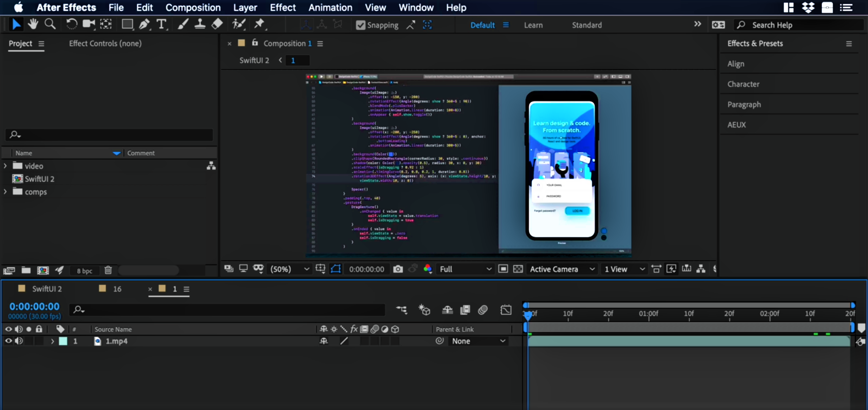Mute audio for 1.mp4 layer
Image resolution: width=868 pixels, height=410 pixels.
coord(19,341)
